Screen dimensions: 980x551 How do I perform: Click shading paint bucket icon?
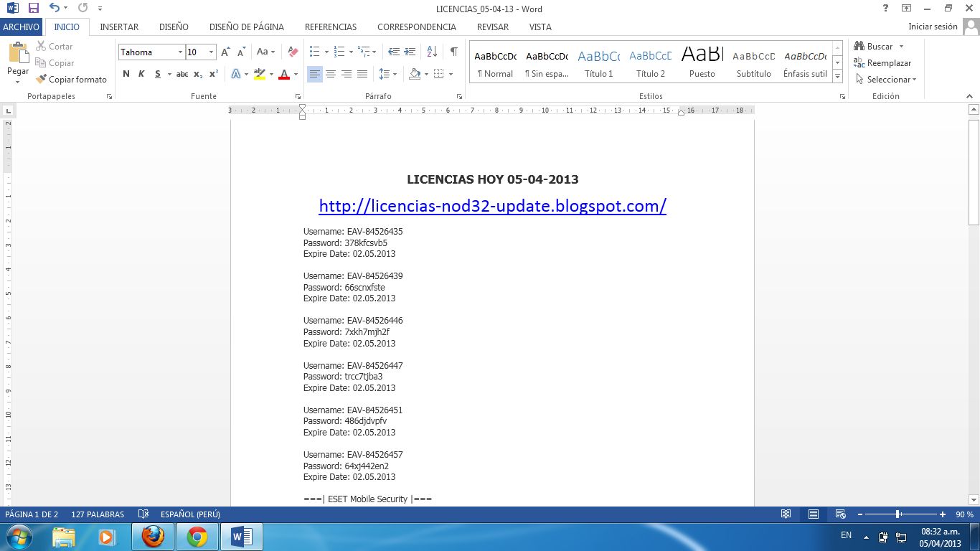(x=414, y=74)
